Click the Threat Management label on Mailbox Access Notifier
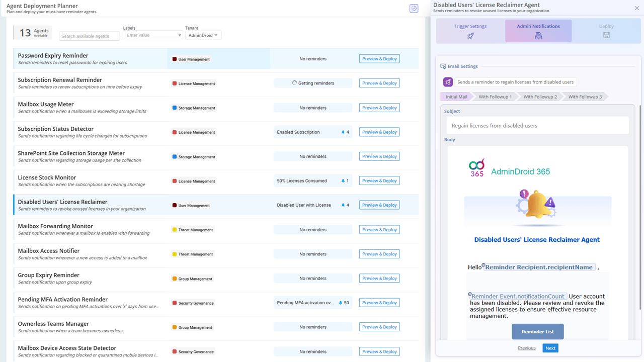Viewport: 644px width, 362px height. pyautogui.click(x=192, y=254)
